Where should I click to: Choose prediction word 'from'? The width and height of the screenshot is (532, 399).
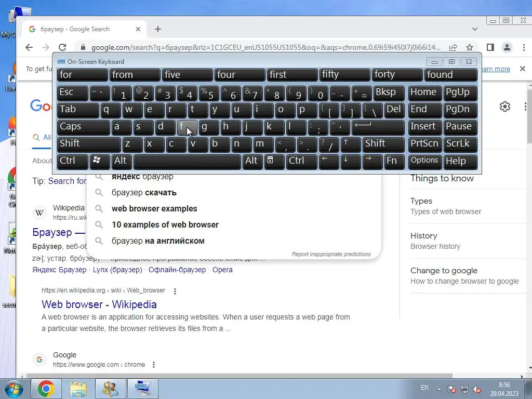coord(135,75)
